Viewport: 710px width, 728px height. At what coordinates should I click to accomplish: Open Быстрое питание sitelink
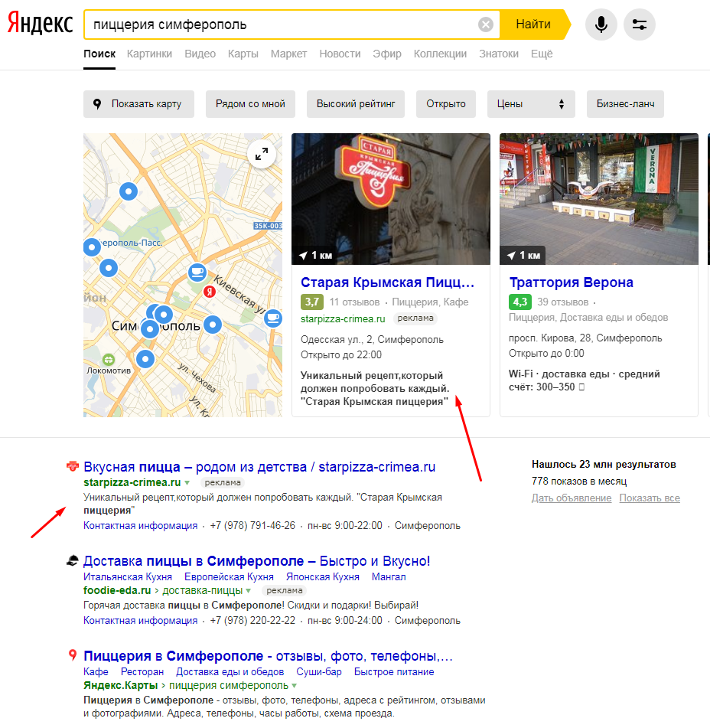tap(394, 672)
